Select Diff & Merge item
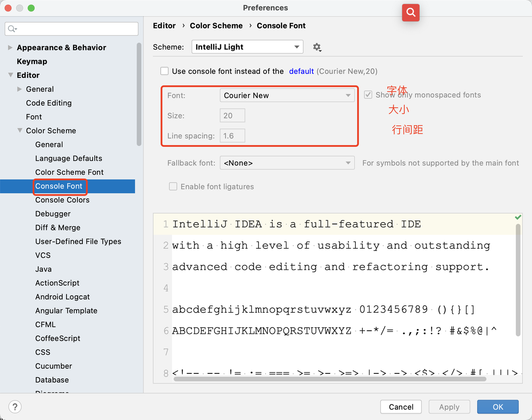This screenshot has height=420, width=532. tap(58, 227)
